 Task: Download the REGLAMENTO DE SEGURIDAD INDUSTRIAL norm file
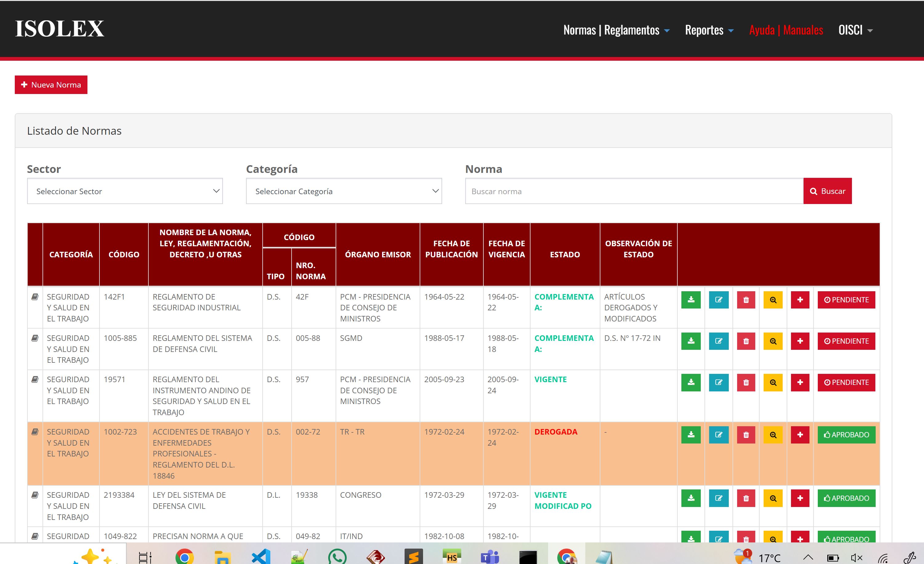pos(691,300)
